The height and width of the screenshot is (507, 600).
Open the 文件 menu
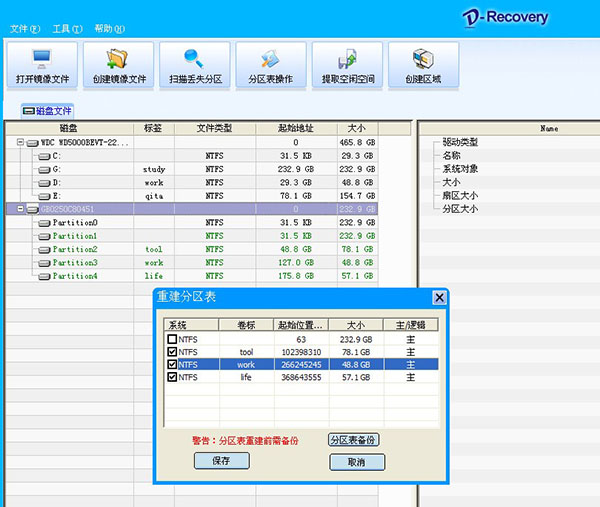[25, 29]
